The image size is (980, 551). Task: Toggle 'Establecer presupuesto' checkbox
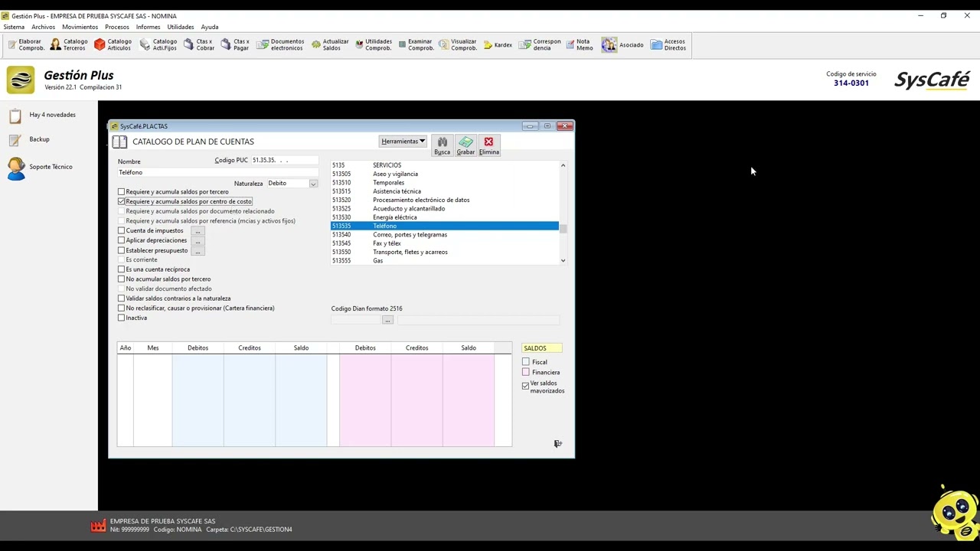(121, 250)
